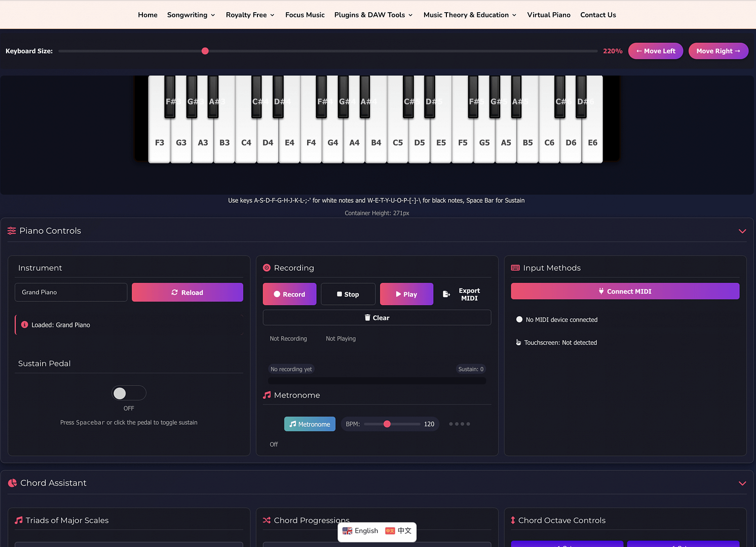Click the recording progress bar
This screenshot has height=547, width=756.
(x=377, y=380)
